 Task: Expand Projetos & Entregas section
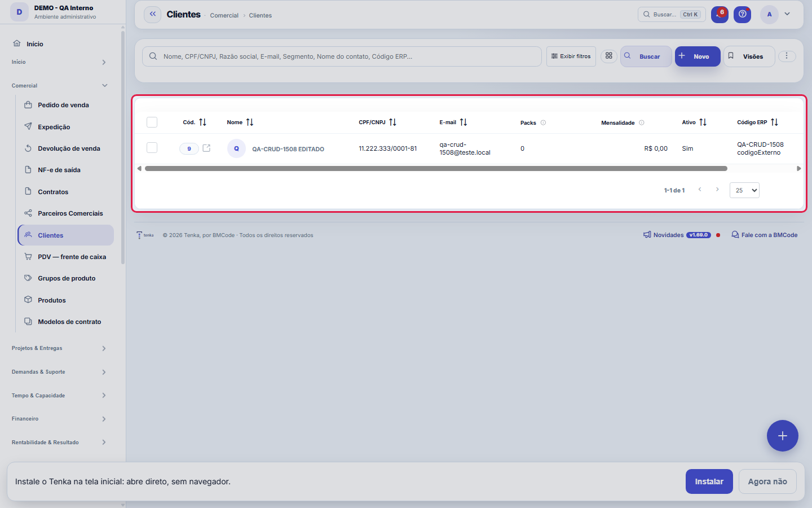tap(59, 348)
